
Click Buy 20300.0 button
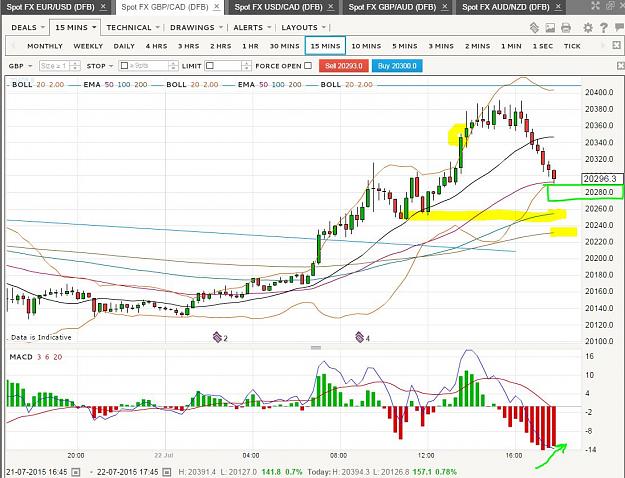click(397, 66)
